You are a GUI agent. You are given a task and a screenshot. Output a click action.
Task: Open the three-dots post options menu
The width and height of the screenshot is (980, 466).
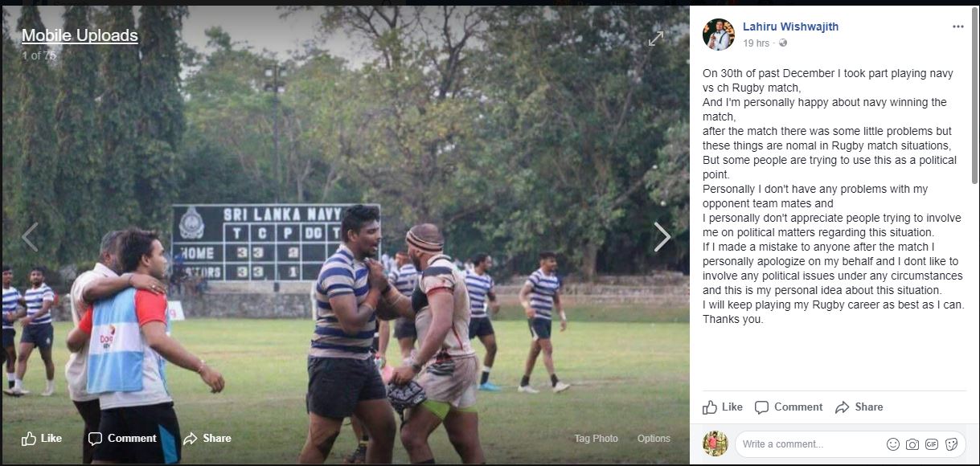(957, 27)
